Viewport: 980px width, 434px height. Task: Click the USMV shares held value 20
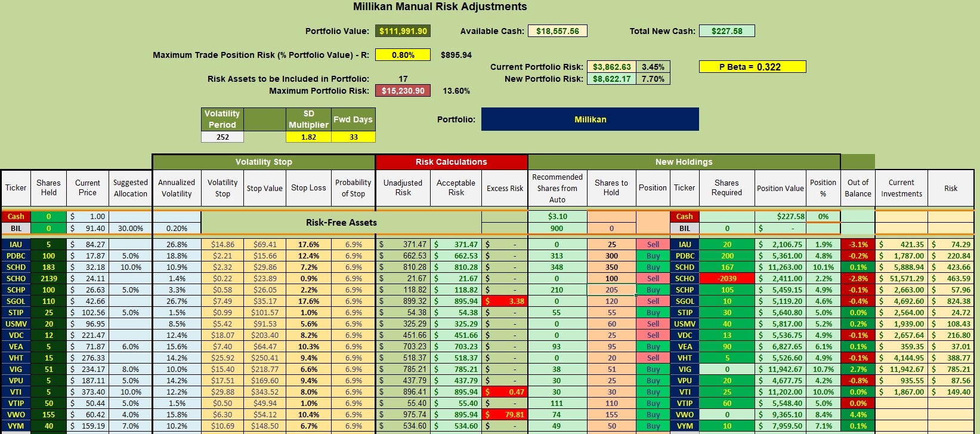48,324
